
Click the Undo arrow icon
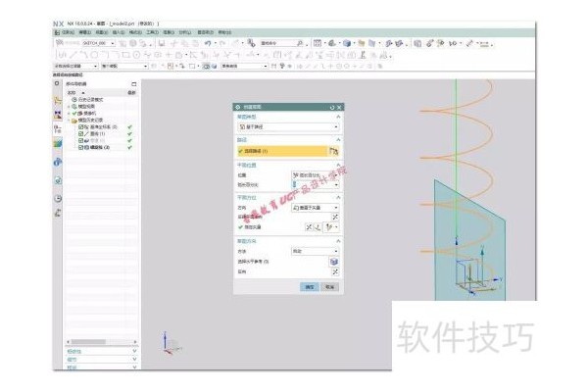[x=208, y=43]
